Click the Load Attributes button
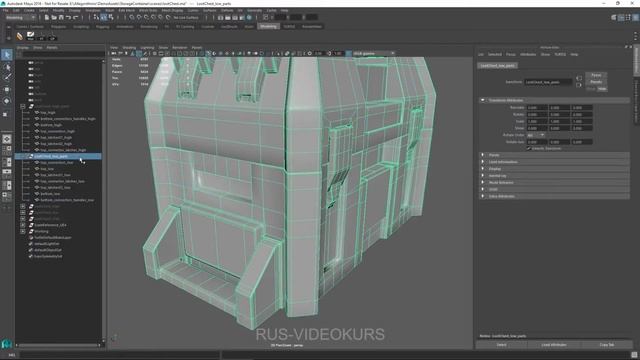The height and width of the screenshot is (360, 640). point(554,345)
